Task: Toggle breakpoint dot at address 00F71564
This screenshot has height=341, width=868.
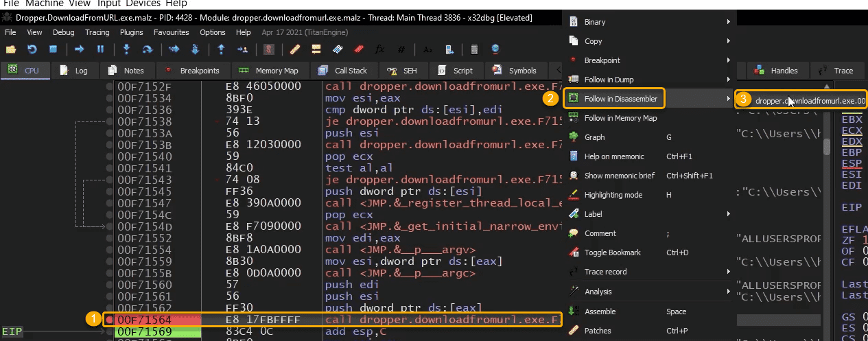Action: (108, 320)
